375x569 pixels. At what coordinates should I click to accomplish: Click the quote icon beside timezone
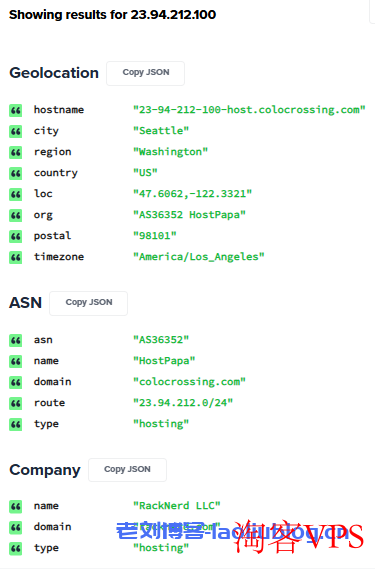click(16, 258)
